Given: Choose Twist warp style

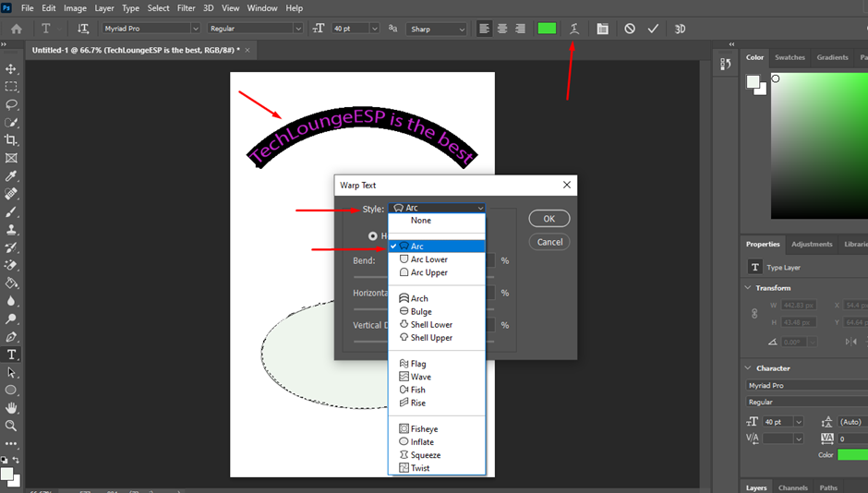Looking at the screenshot, I should [437, 468].
